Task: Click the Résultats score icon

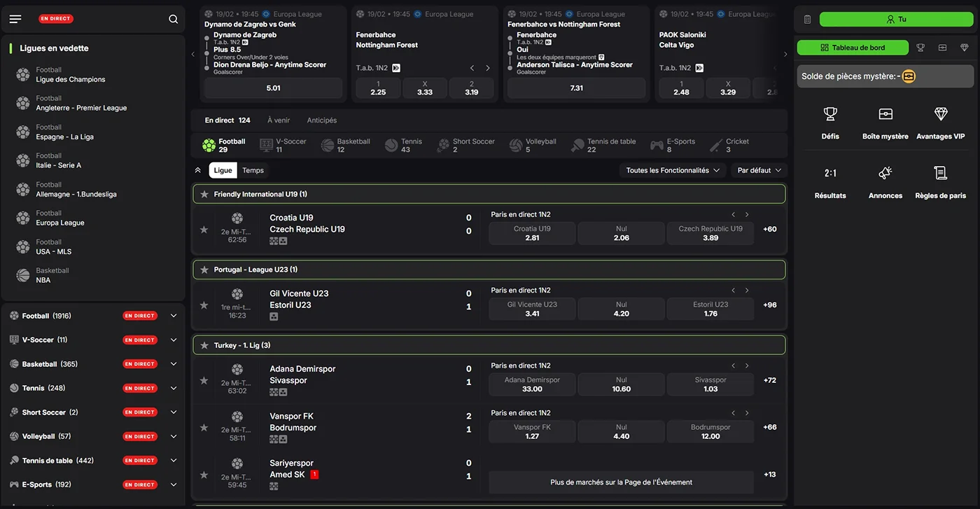Action: [830, 173]
